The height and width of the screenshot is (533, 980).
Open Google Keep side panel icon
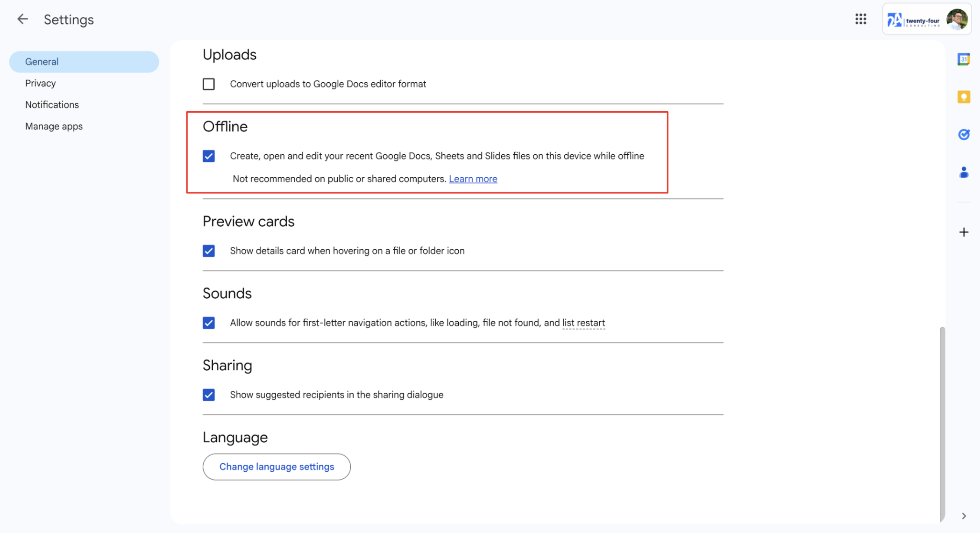pos(964,97)
